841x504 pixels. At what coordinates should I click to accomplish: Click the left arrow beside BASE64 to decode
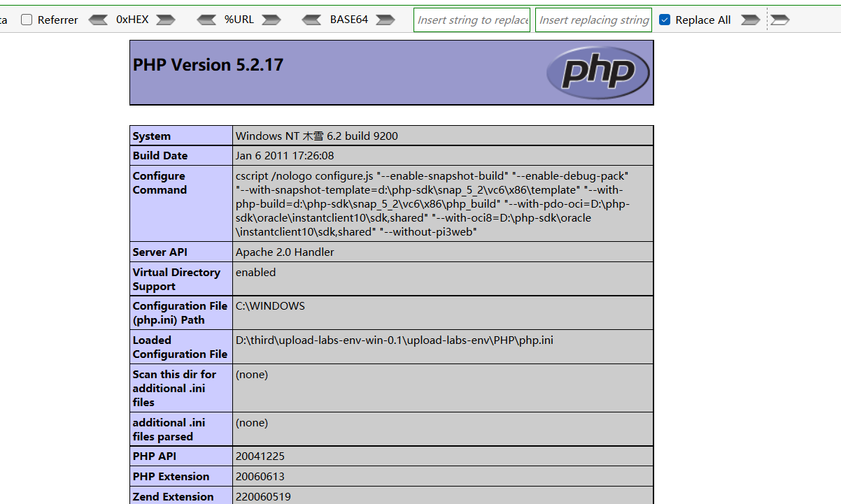pos(311,20)
